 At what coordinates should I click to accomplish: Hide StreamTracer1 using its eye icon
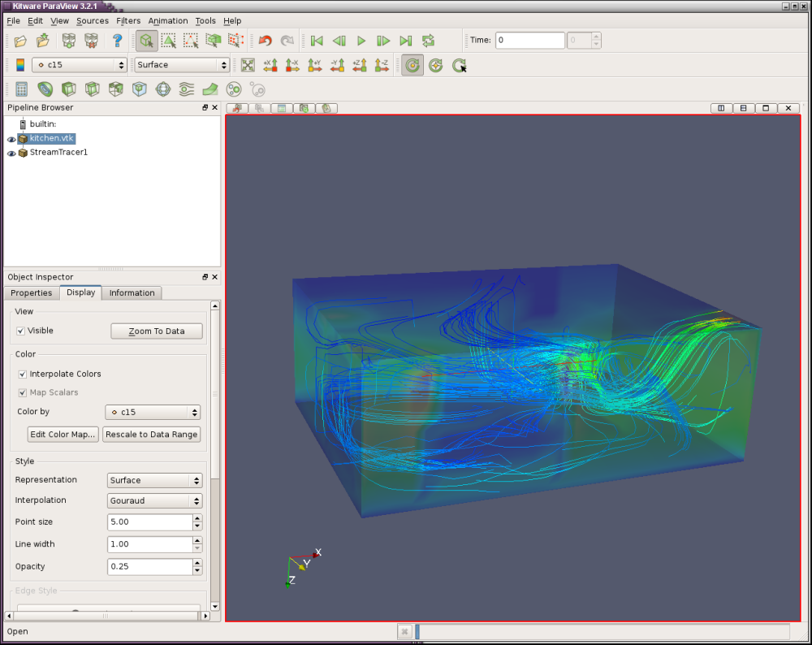[11, 153]
